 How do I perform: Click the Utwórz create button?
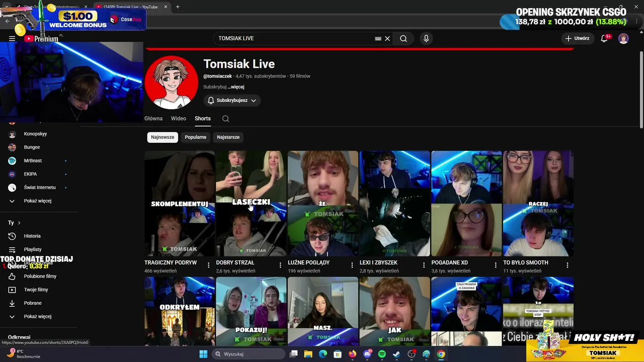pyautogui.click(x=577, y=39)
